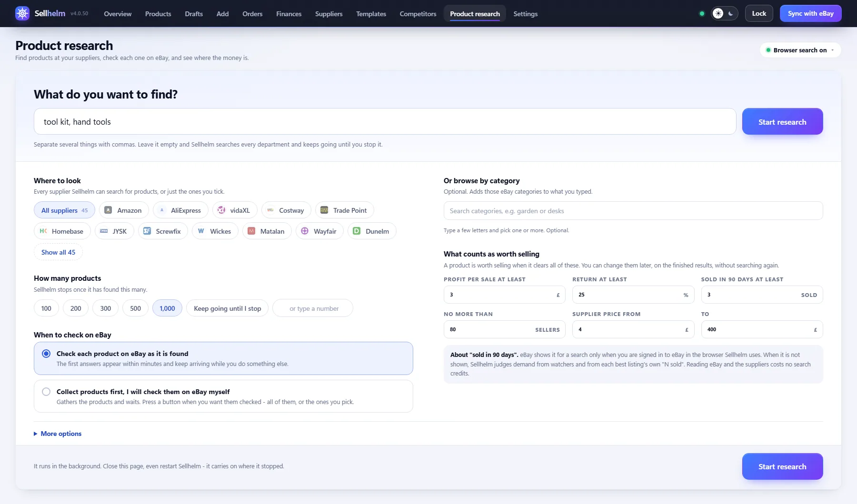The height and width of the screenshot is (504, 857).
Task: Set product count to 500
Action: click(136, 308)
